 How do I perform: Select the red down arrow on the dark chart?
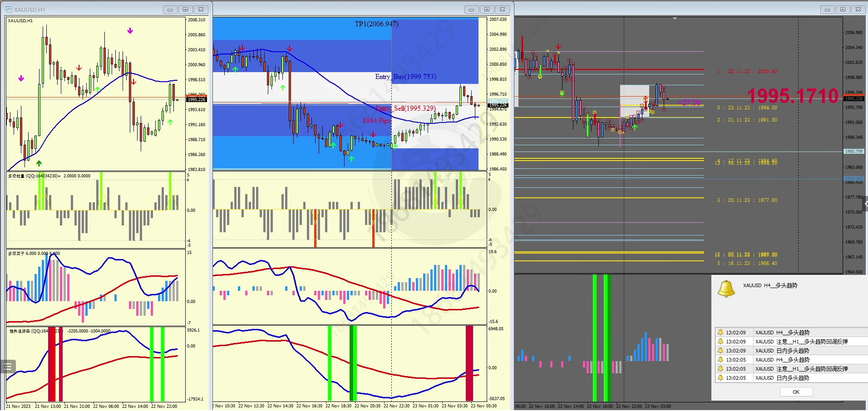558,46
